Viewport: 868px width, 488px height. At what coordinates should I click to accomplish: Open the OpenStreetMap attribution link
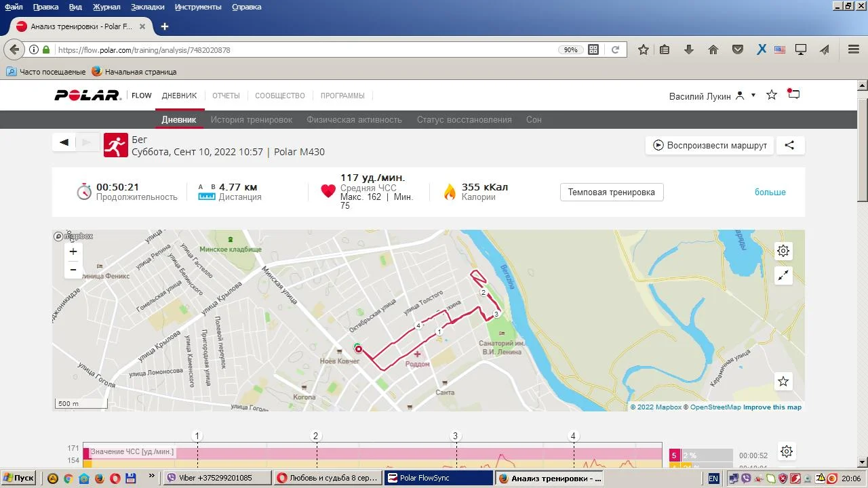715,407
